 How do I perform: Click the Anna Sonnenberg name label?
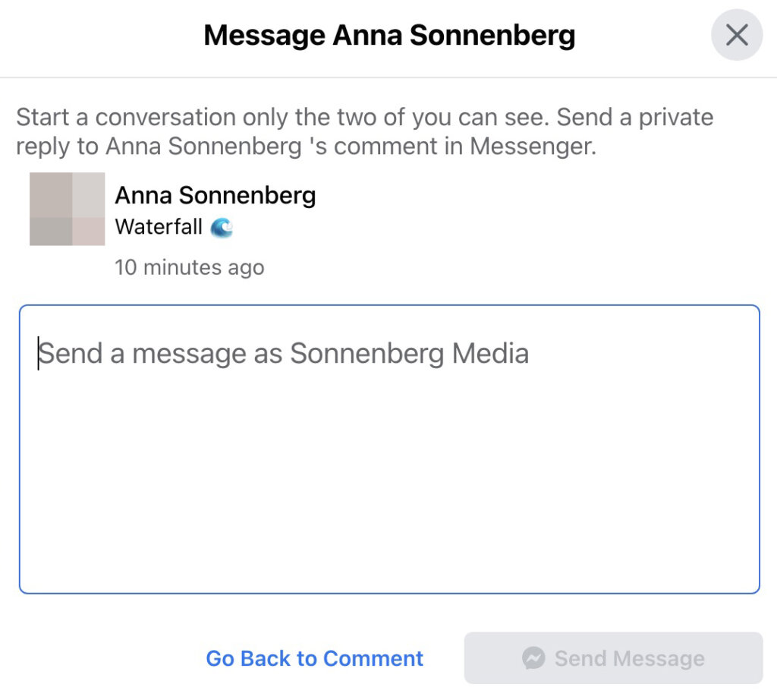(x=215, y=195)
